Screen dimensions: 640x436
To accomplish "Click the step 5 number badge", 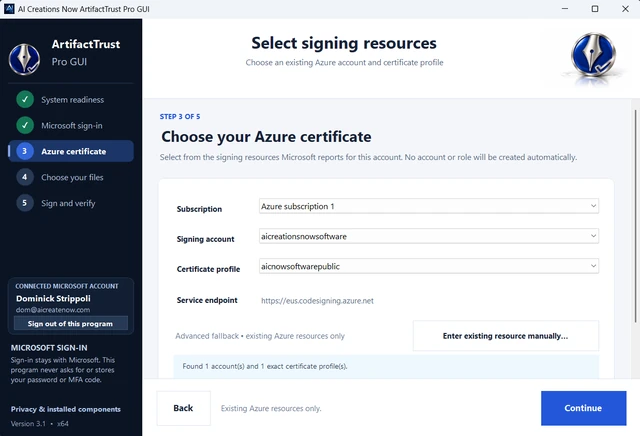I will tap(24, 203).
